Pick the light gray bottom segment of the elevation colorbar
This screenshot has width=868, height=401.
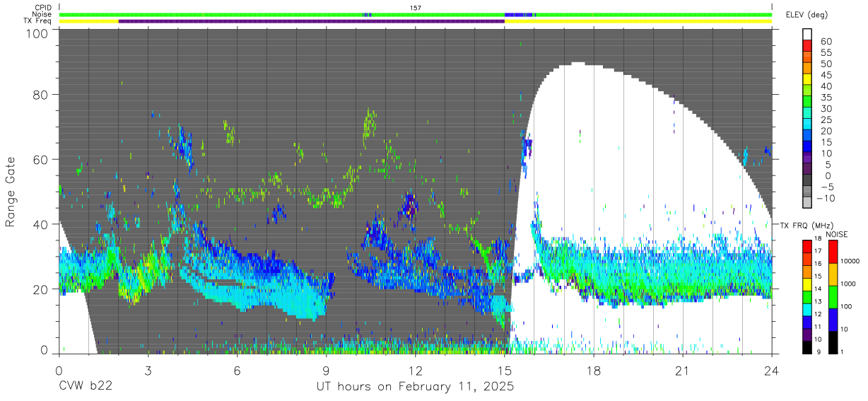pos(808,203)
